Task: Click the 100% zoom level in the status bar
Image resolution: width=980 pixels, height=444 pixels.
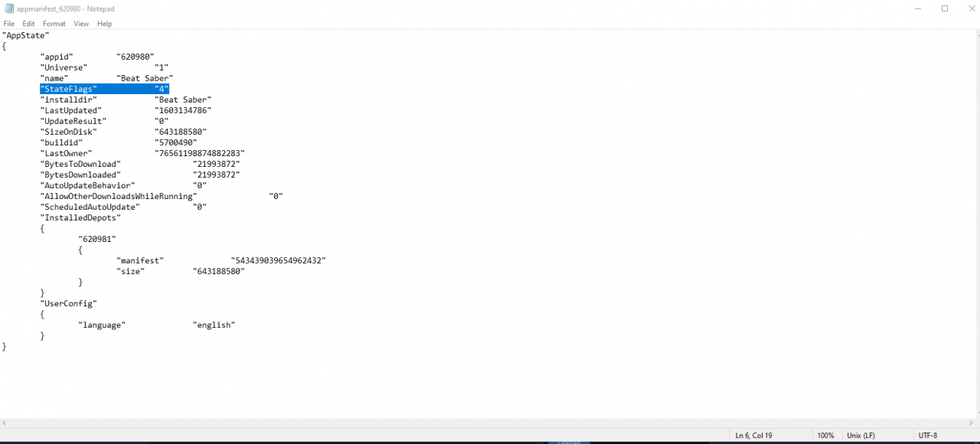Action: coord(825,436)
